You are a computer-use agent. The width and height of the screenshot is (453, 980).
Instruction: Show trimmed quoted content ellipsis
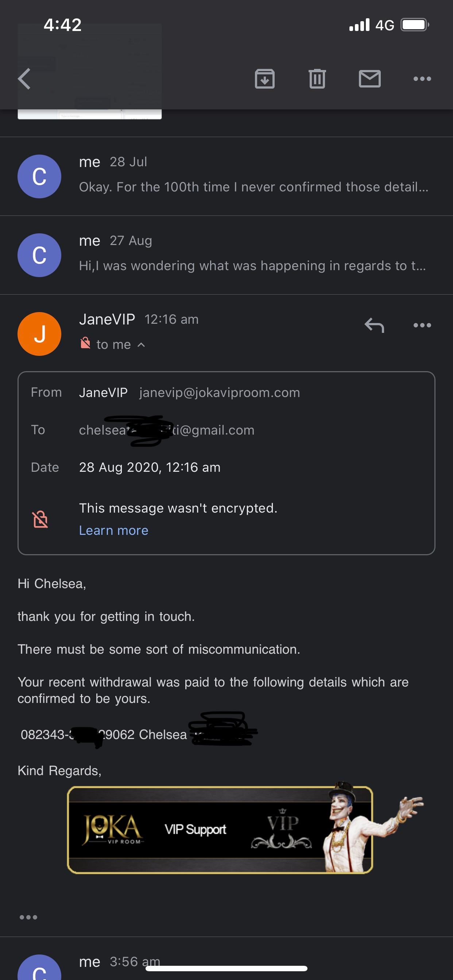(x=28, y=917)
